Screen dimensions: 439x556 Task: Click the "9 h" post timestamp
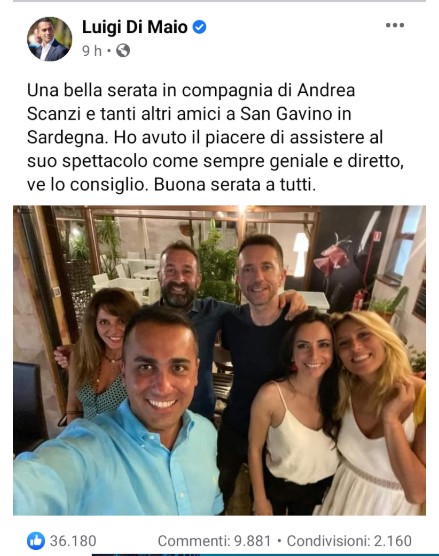click(x=92, y=51)
